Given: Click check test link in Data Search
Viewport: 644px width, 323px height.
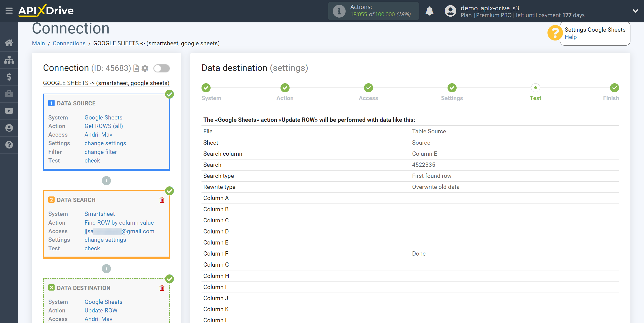Looking at the screenshot, I should [x=92, y=248].
